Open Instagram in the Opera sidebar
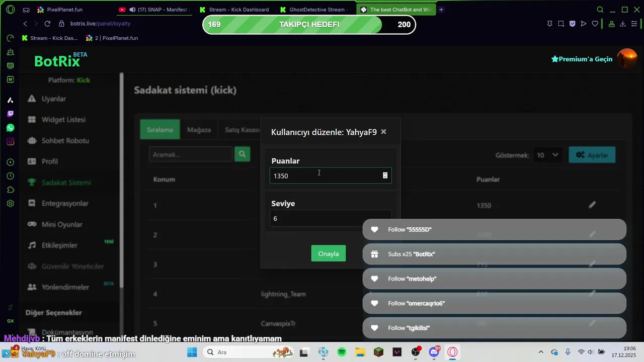 (x=10, y=142)
